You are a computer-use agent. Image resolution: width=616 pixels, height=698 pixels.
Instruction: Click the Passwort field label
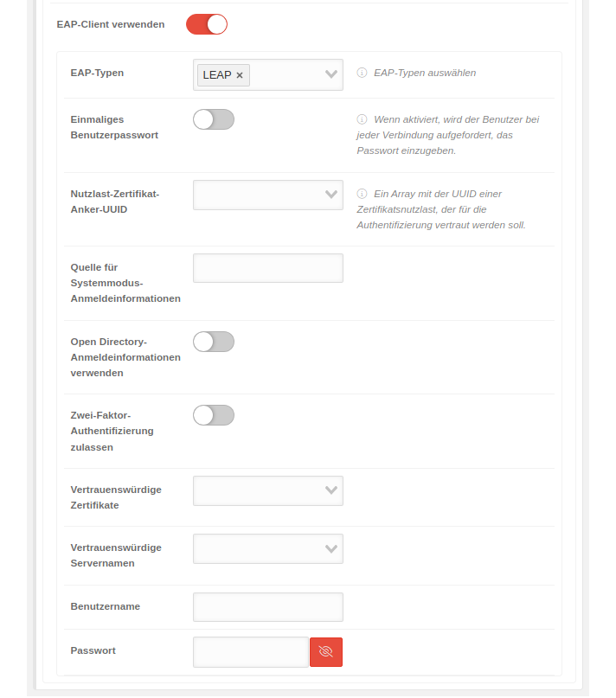[x=93, y=650]
